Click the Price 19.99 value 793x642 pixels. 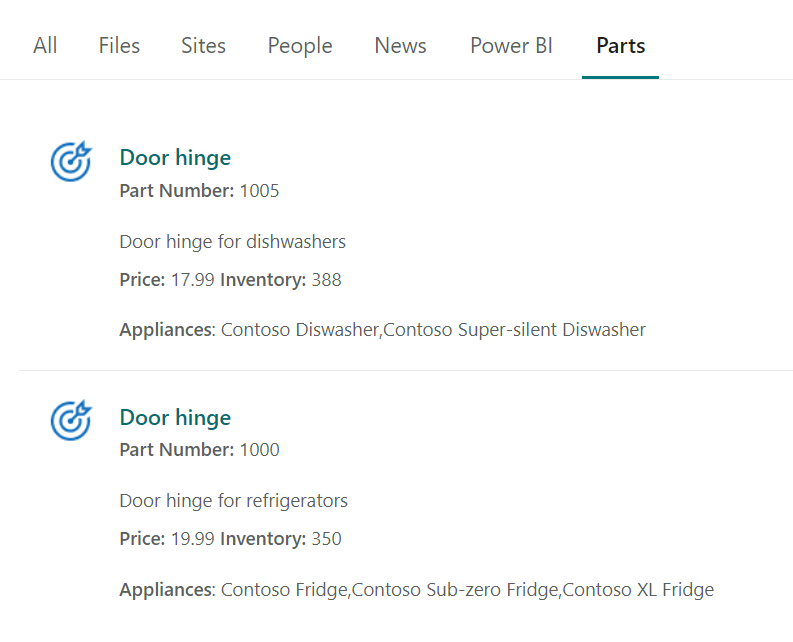click(192, 540)
